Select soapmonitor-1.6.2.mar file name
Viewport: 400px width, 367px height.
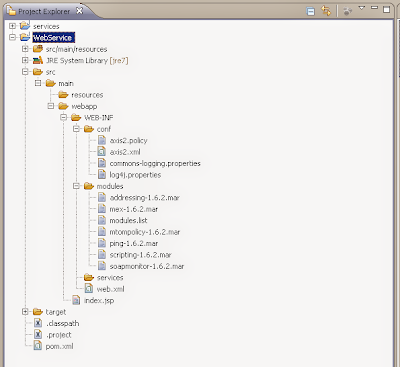click(147, 266)
